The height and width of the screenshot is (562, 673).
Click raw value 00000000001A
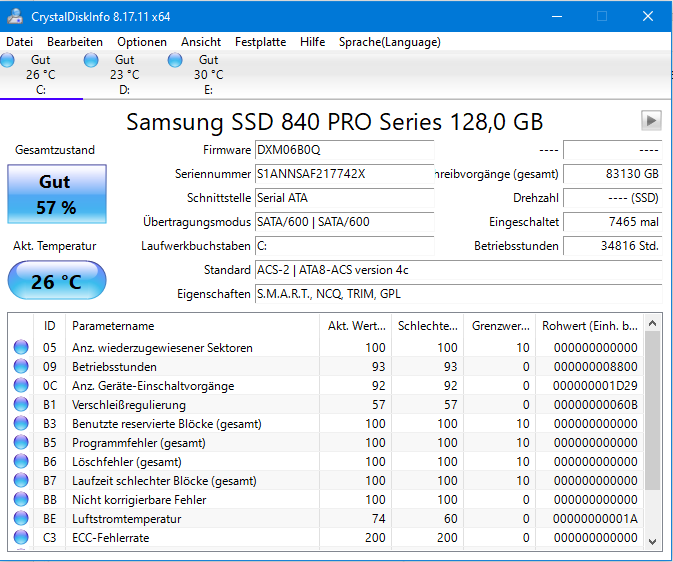pos(595,519)
